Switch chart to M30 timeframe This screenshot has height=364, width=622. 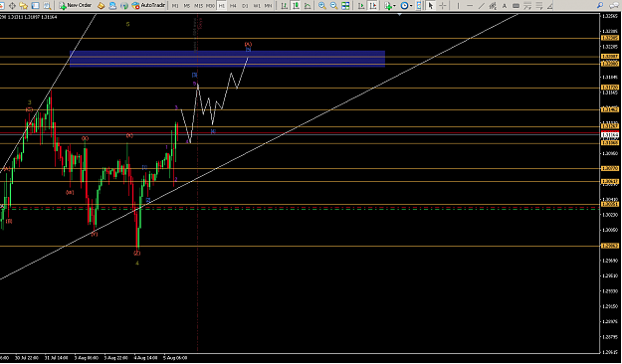(210, 6)
